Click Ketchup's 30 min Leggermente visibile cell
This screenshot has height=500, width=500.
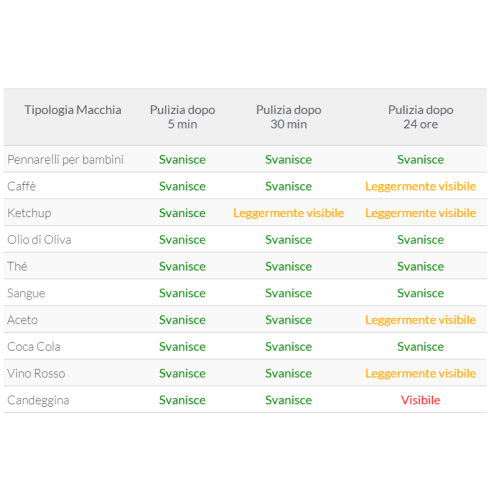(x=288, y=213)
